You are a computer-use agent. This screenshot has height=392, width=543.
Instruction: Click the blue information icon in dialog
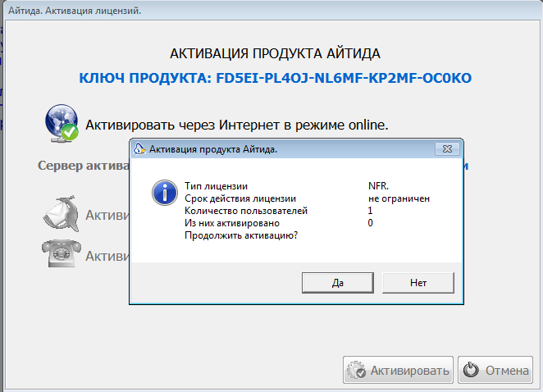165,193
